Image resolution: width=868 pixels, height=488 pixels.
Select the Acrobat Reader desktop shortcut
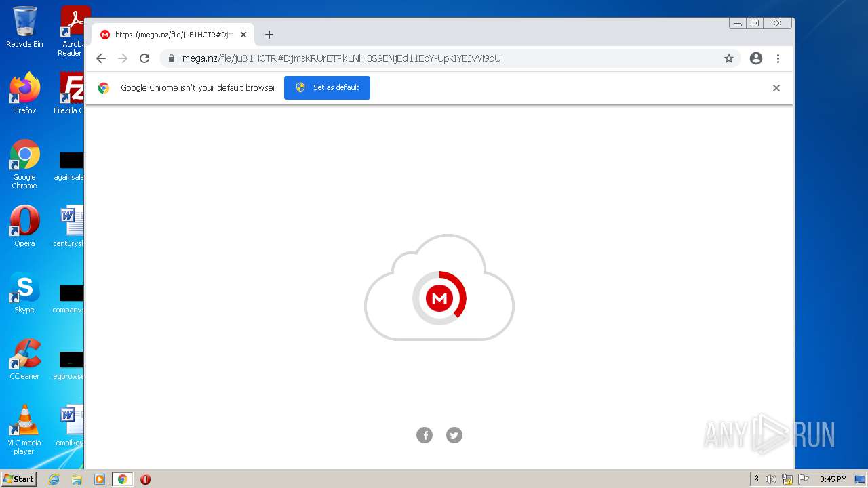click(71, 31)
